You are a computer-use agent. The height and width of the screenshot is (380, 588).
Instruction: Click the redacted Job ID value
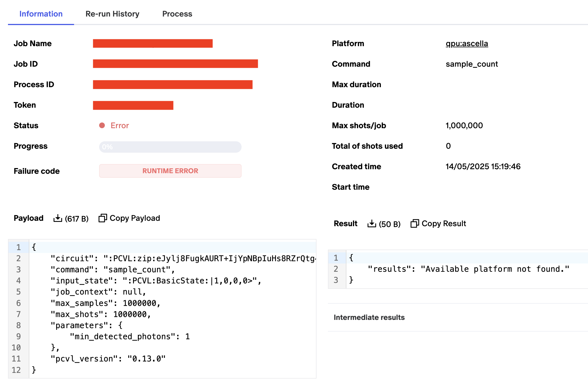[175, 64]
